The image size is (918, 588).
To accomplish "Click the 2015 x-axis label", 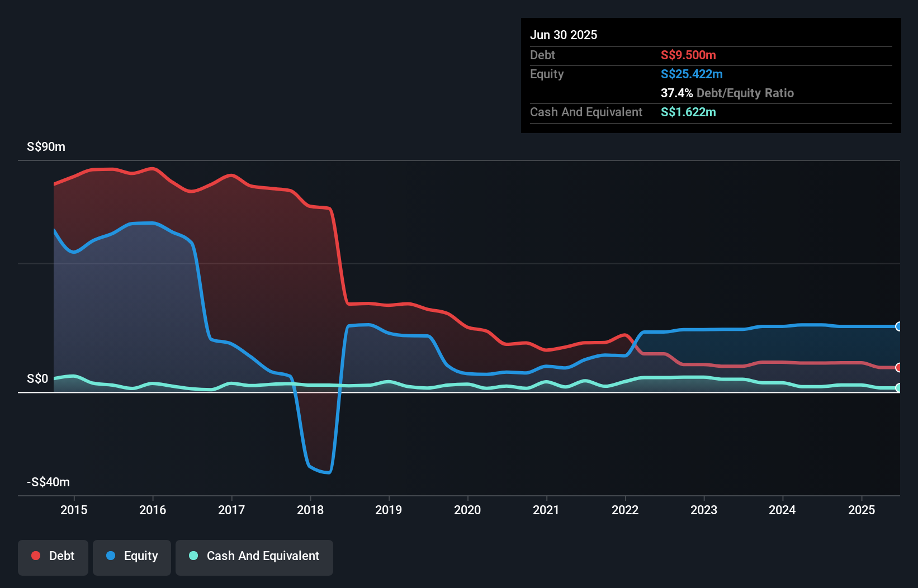I will point(74,510).
